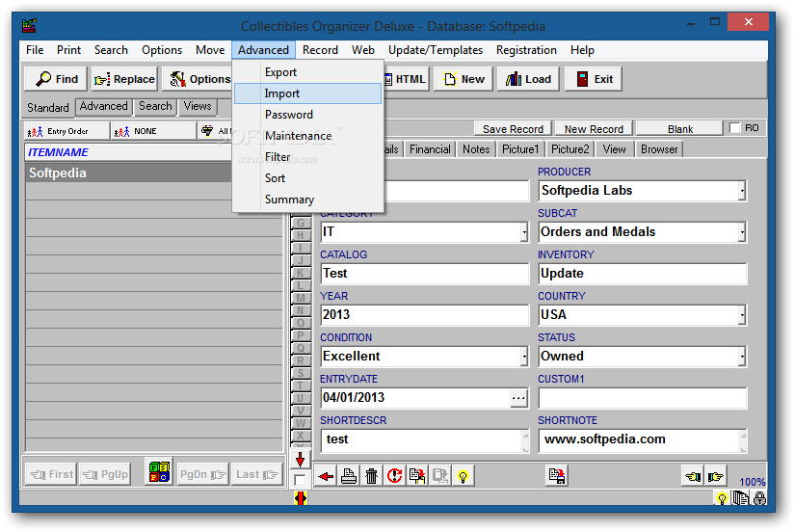Click the CUSTOM1 empty input field
Screen dimensions: 795x532
(x=643, y=398)
